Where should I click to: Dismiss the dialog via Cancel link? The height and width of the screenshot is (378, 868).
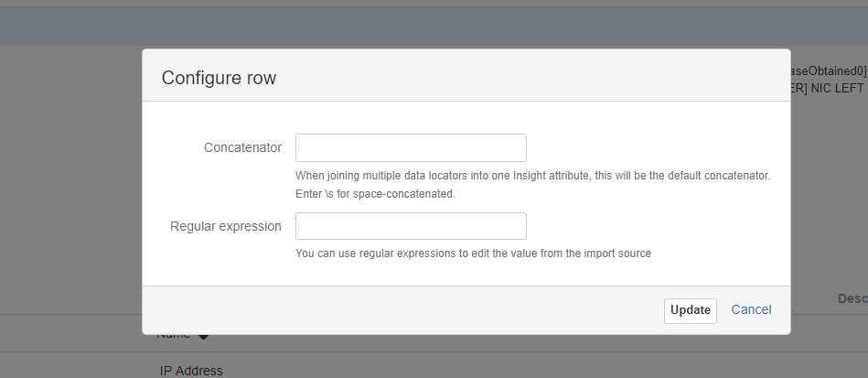(751, 310)
